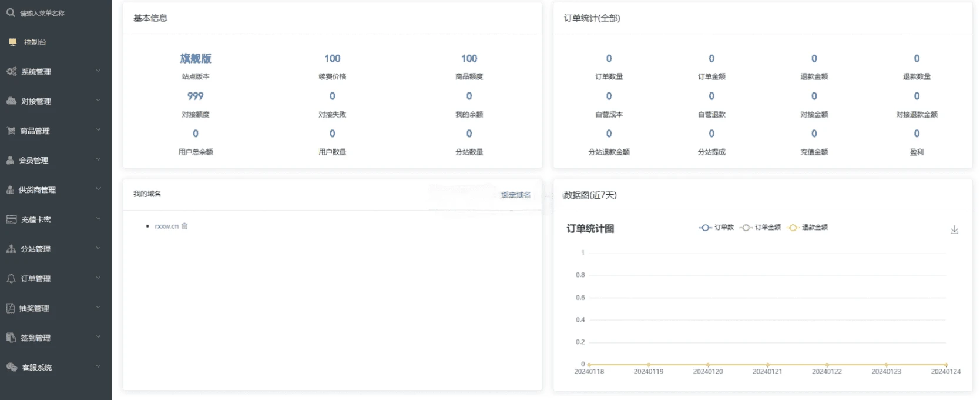Screen dimensions: 980x400
Task: Expand the 签到管理 chevron
Action: (98, 337)
